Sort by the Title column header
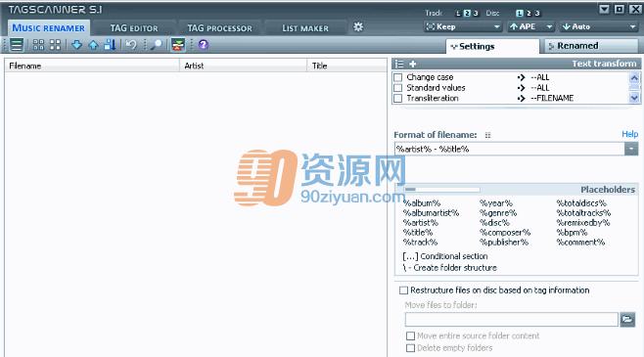This screenshot has height=357, width=644. pos(346,66)
